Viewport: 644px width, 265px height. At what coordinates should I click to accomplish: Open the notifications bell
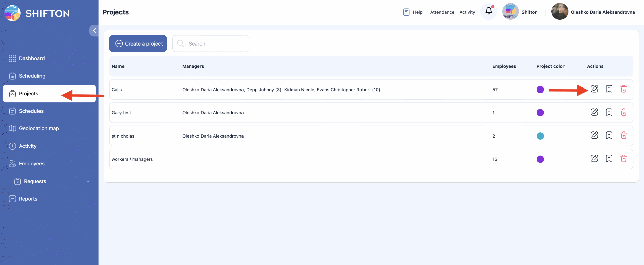point(489,11)
